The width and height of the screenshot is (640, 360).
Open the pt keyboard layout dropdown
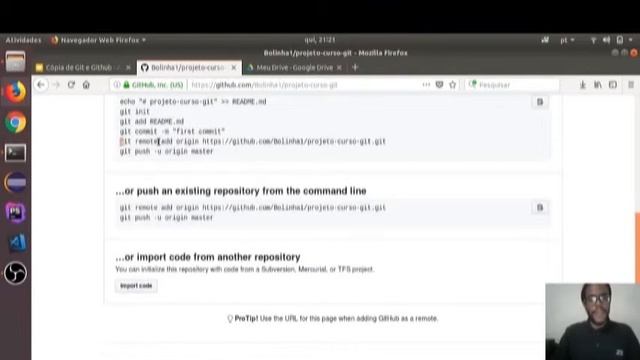(567, 40)
